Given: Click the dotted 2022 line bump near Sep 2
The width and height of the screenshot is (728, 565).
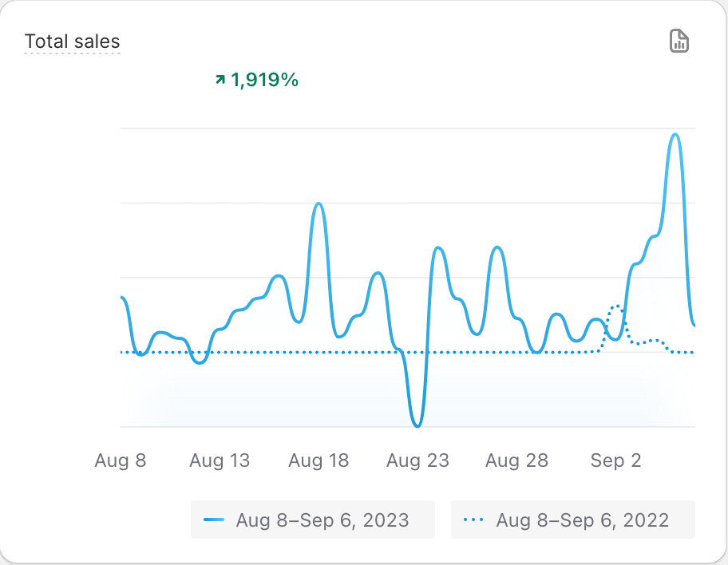Looking at the screenshot, I should pos(616,306).
